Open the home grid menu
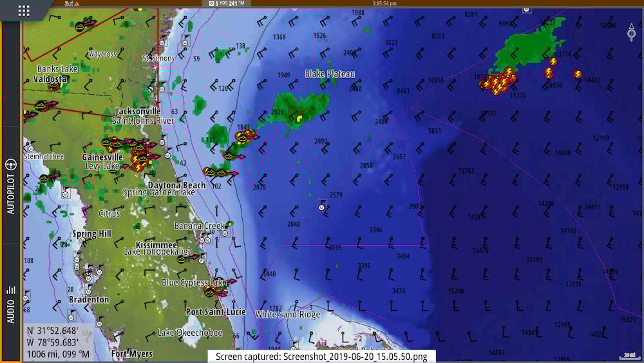 24,10
